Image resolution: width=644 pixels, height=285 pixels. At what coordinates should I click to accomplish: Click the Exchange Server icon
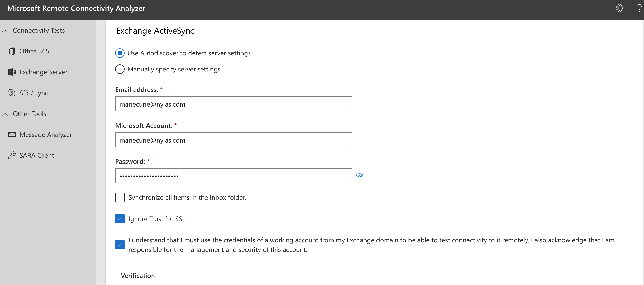pyautogui.click(x=12, y=72)
